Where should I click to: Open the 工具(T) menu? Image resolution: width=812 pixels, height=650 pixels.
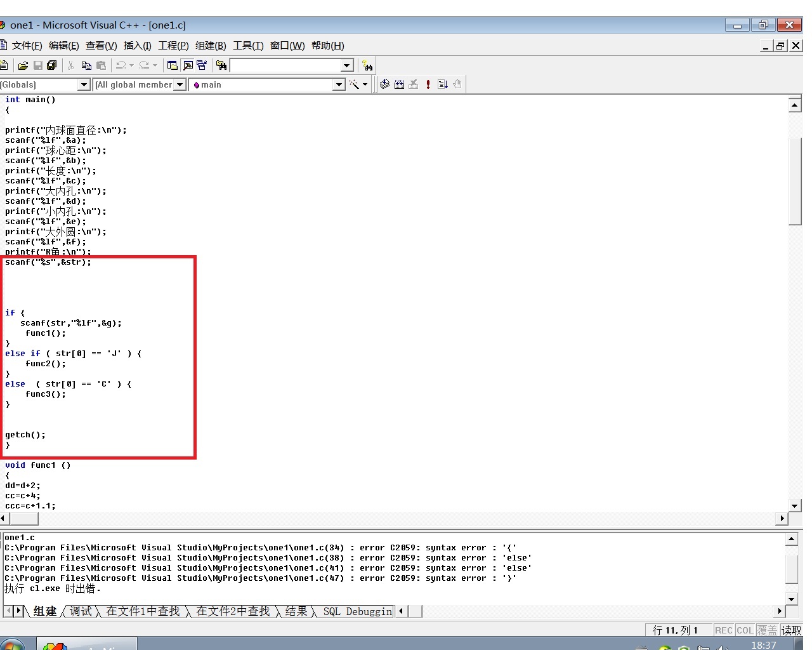click(248, 46)
